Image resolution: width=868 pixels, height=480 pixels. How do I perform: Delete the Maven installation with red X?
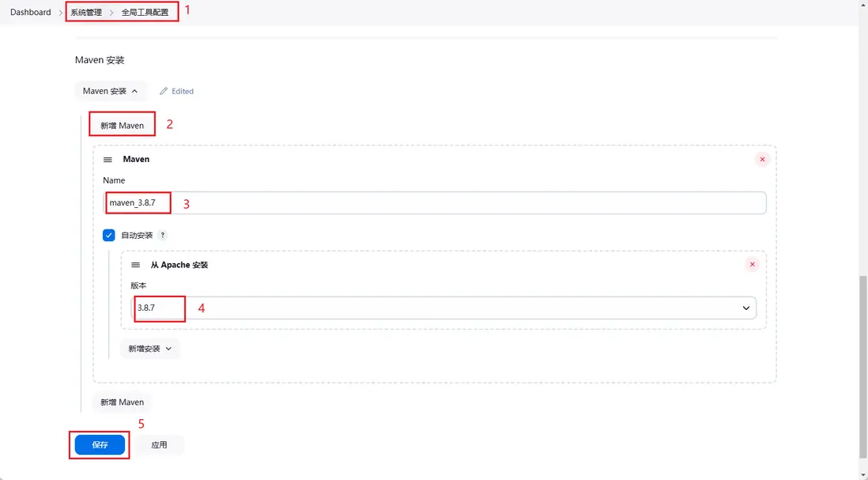point(762,160)
